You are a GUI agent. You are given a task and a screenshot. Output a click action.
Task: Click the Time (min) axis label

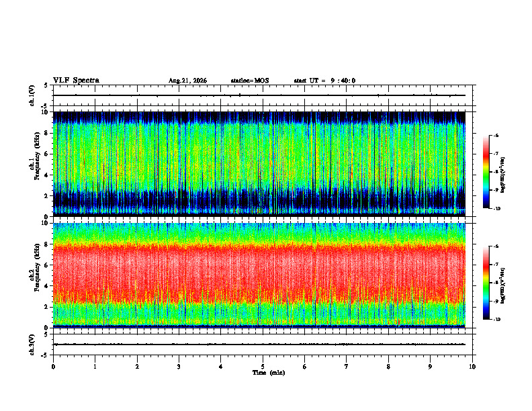pyautogui.click(x=269, y=373)
